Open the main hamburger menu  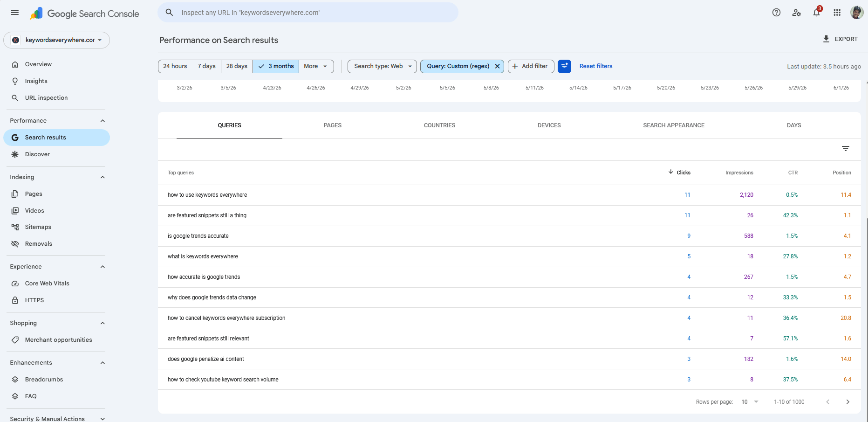point(15,13)
